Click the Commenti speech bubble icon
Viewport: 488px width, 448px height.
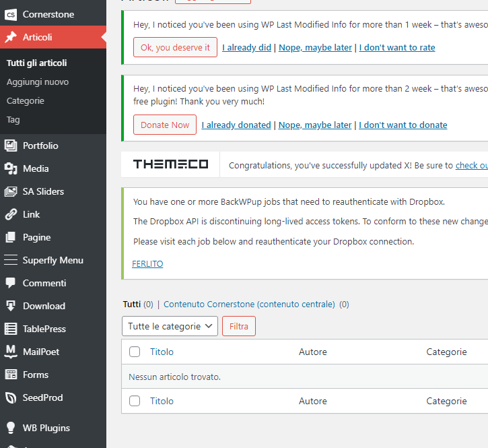pyautogui.click(x=11, y=283)
